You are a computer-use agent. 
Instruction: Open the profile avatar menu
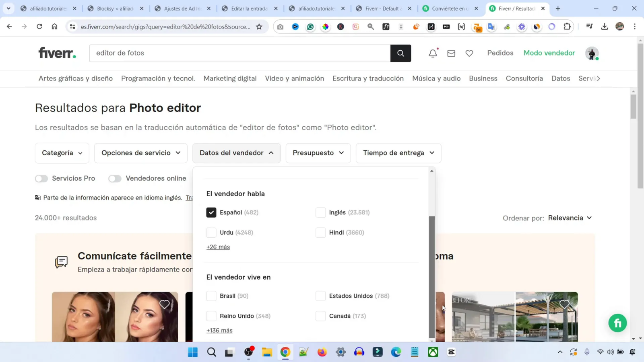click(x=592, y=53)
